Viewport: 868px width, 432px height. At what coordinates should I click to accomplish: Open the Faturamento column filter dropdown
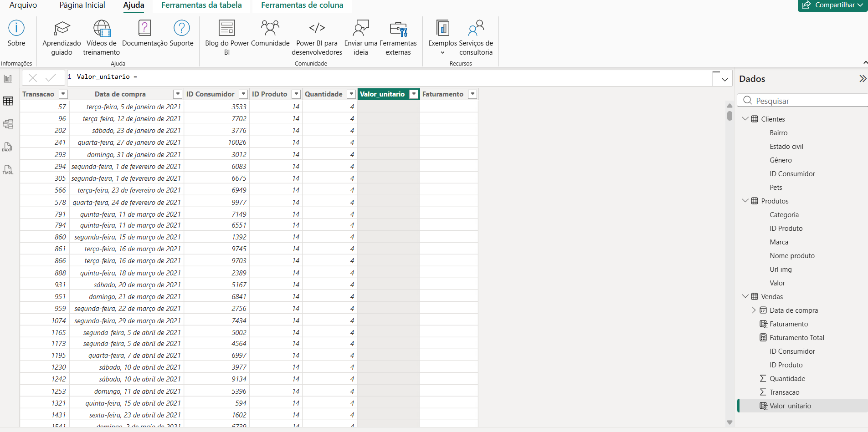(473, 94)
